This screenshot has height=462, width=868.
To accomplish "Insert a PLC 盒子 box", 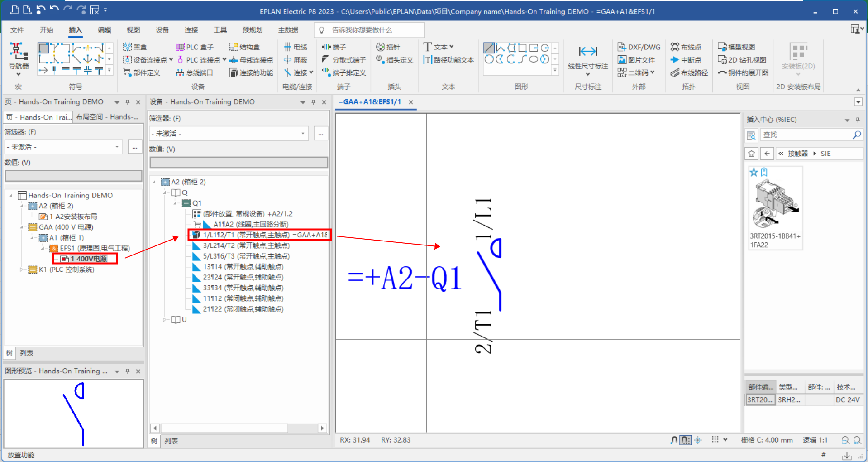I will click(x=194, y=47).
